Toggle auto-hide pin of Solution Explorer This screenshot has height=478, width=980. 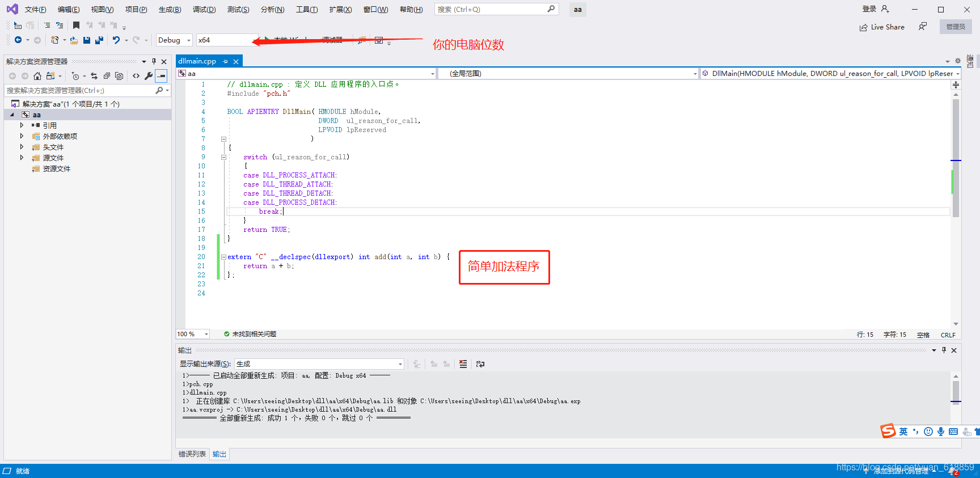click(x=154, y=61)
